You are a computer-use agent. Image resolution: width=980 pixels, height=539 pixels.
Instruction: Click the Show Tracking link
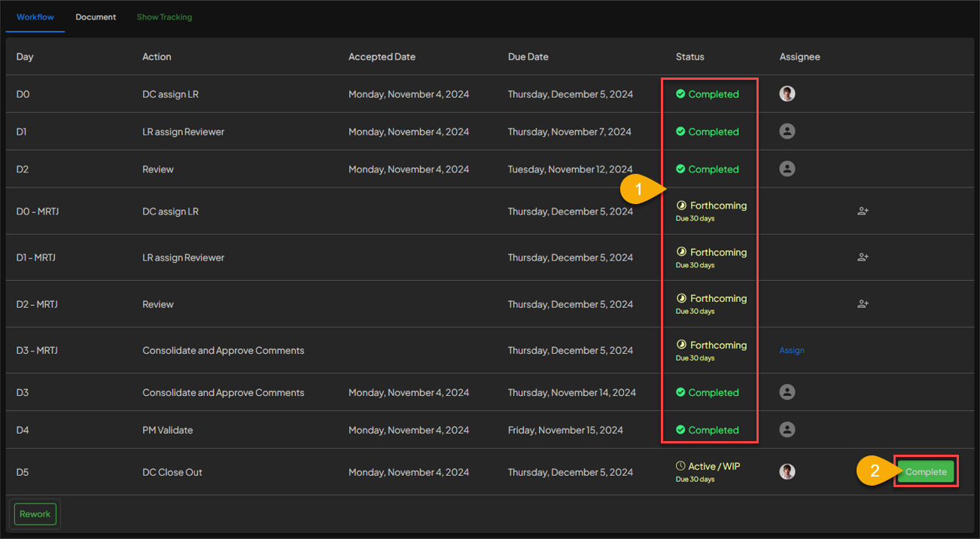pos(164,17)
